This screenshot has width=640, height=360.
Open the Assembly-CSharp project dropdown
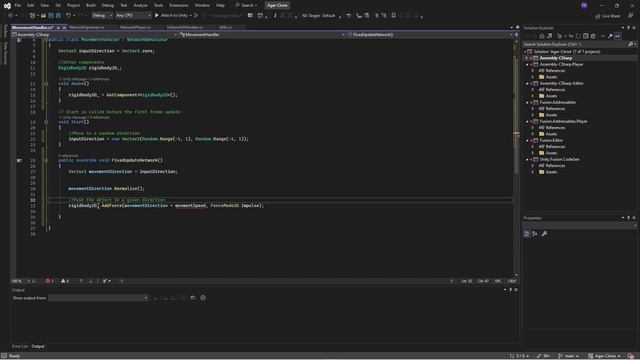[95, 35]
